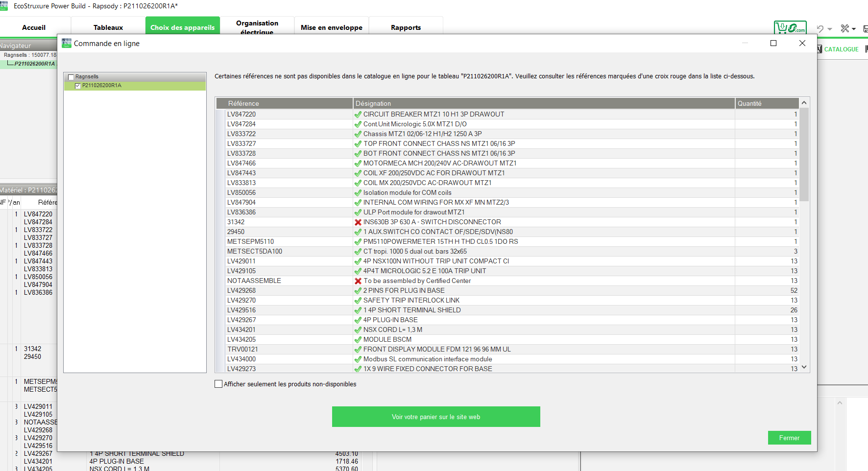Click the green check for PM5110 POWERMETER row
This screenshot has height=471, width=868.
coord(358,241)
